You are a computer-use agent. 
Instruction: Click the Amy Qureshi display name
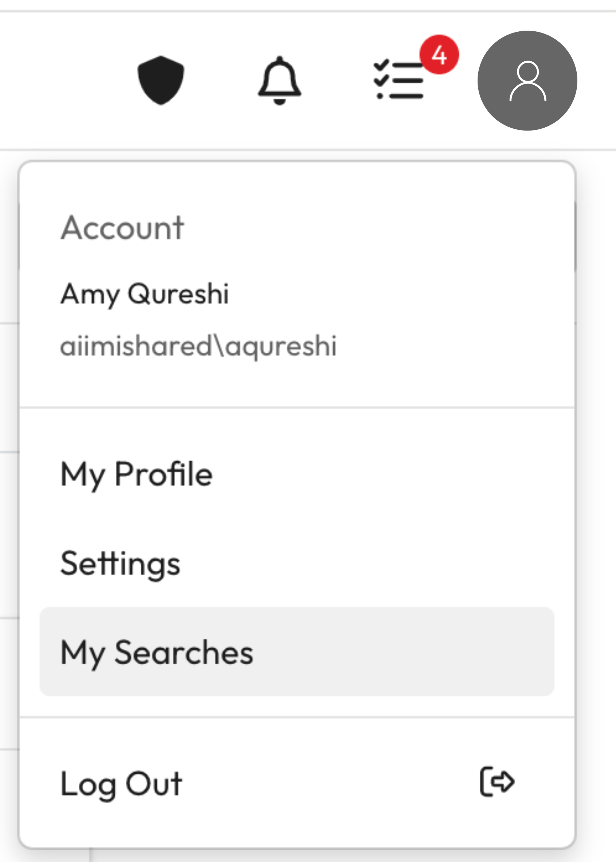(x=145, y=294)
